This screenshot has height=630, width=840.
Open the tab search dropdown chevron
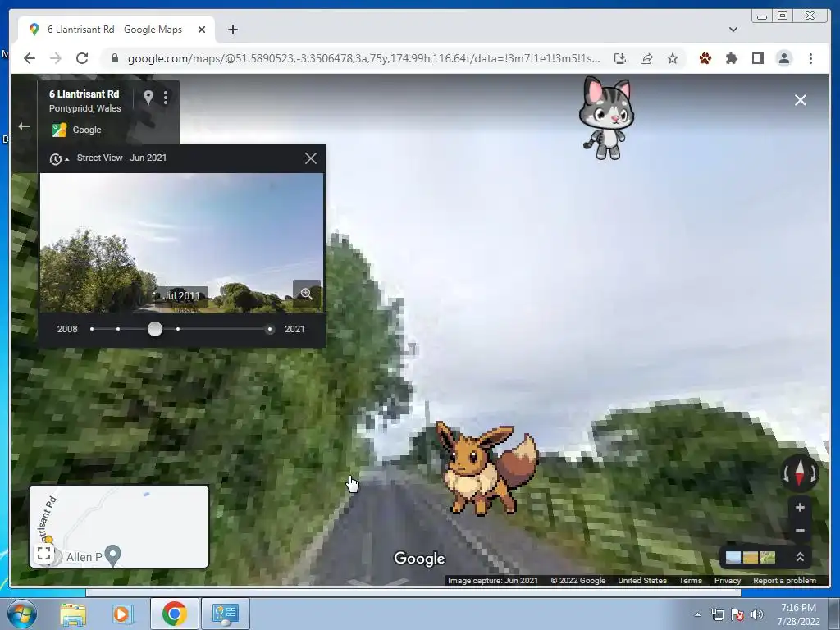(733, 30)
